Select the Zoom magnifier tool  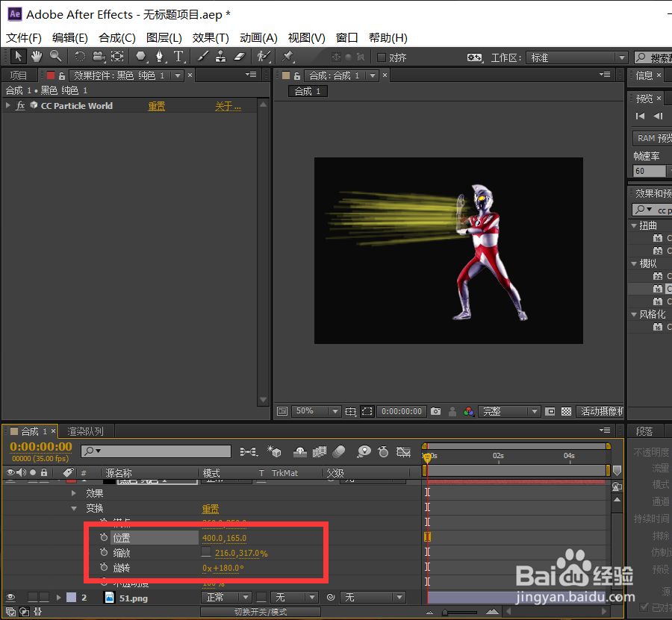tap(56, 57)
